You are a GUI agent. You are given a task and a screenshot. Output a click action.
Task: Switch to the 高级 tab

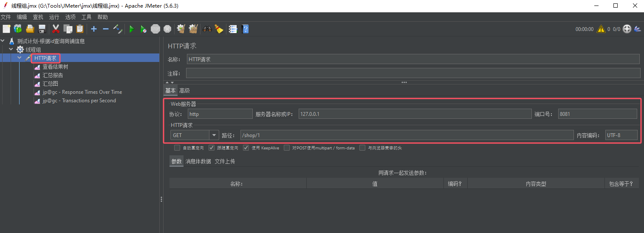click(184, 90)
